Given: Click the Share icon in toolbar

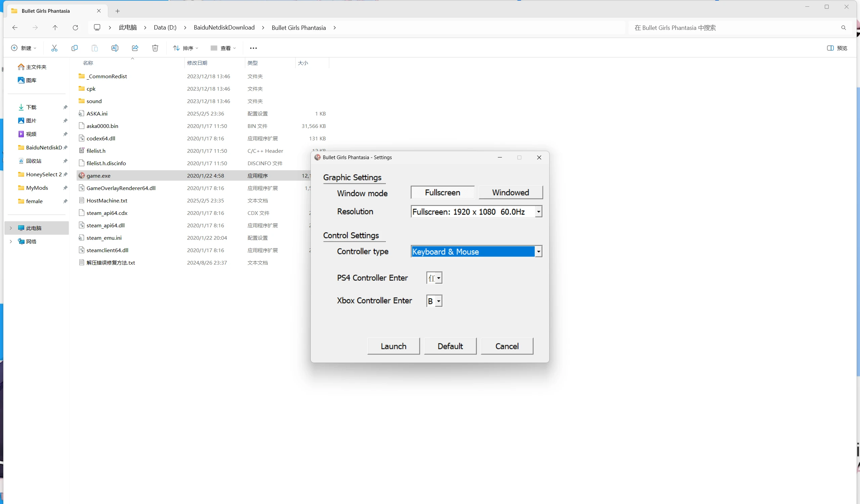Looking at the screenshot, I should (x=135, y=48).
